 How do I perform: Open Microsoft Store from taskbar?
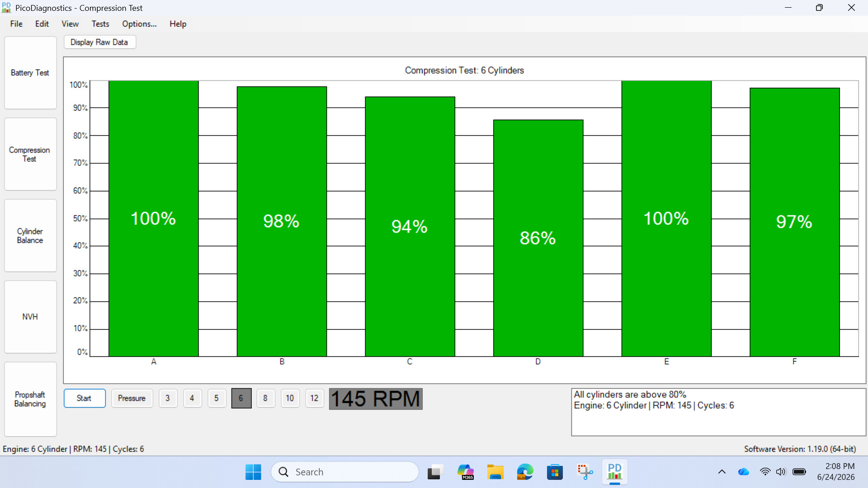point(555,472)
